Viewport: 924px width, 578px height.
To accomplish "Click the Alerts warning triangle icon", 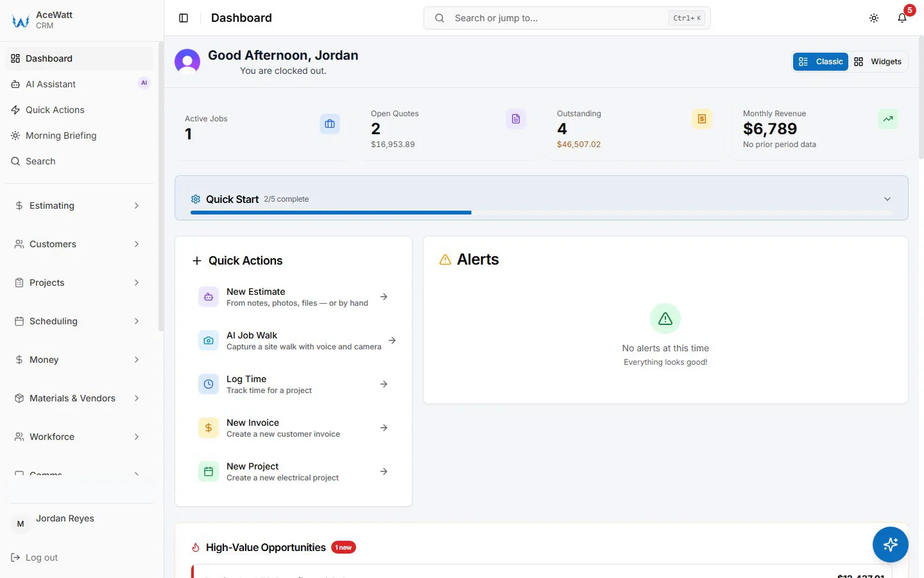I will point(445,259).
